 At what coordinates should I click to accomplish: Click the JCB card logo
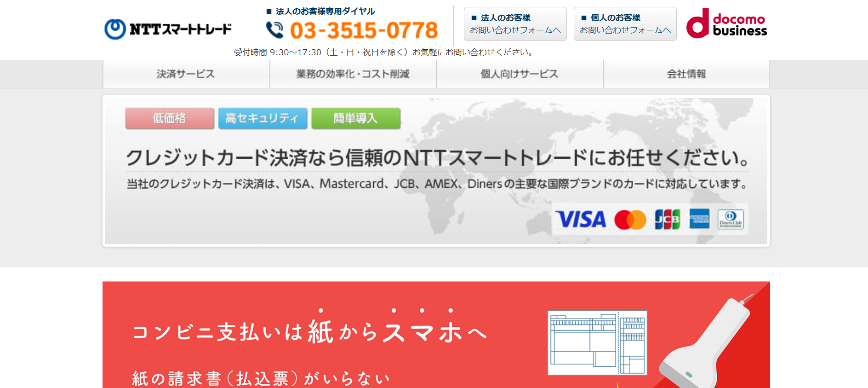pyautogui.click(x=667, y=220)
